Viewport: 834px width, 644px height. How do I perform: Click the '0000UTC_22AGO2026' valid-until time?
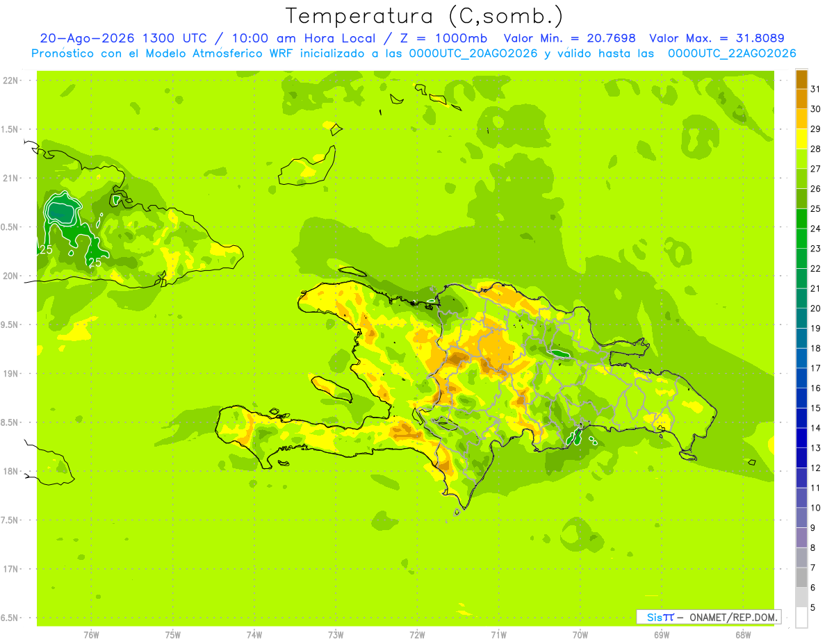[732, 53]
